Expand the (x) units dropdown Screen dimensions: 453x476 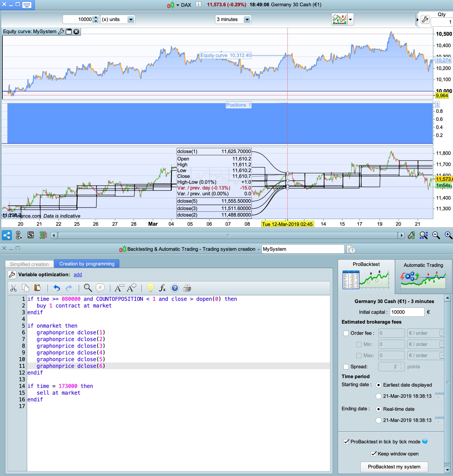[x=131, y=19]
